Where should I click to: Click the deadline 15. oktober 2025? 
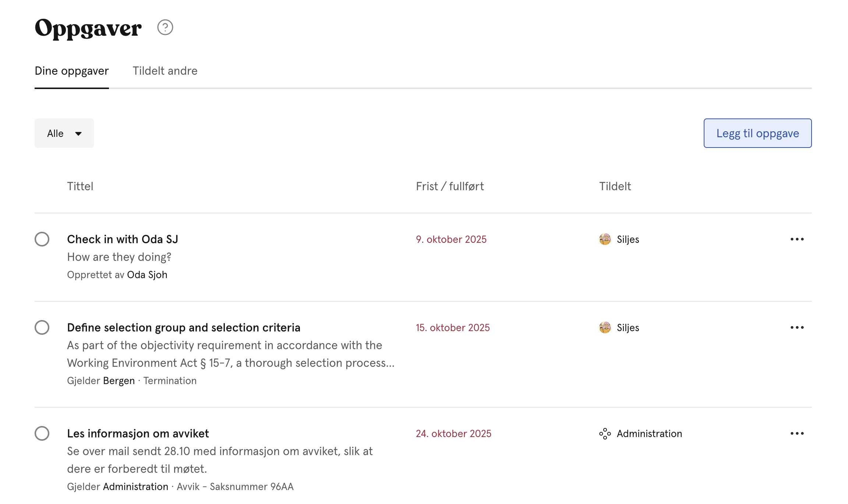453,327
